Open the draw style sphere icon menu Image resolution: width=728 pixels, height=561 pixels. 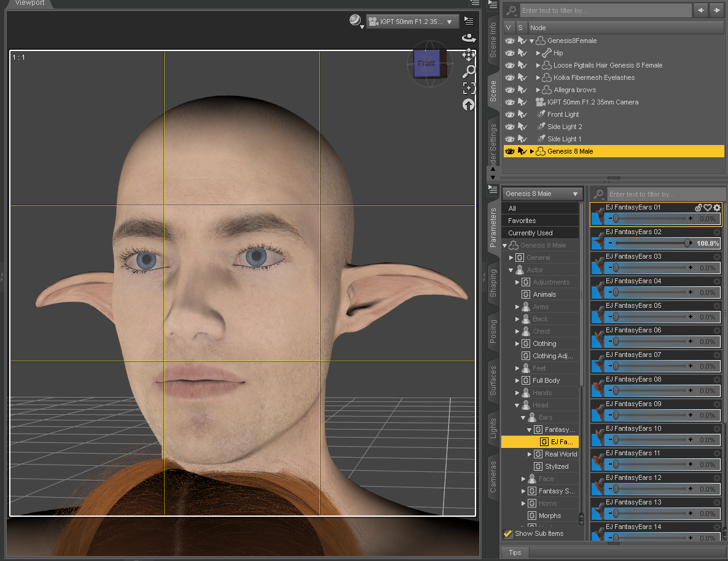pos(356,21)
